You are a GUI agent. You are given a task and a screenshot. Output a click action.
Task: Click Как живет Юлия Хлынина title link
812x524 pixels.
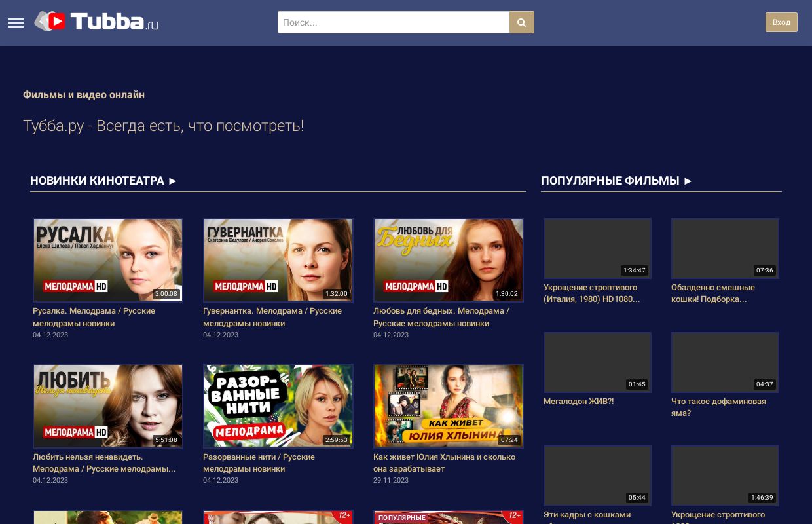coord(444,462)
